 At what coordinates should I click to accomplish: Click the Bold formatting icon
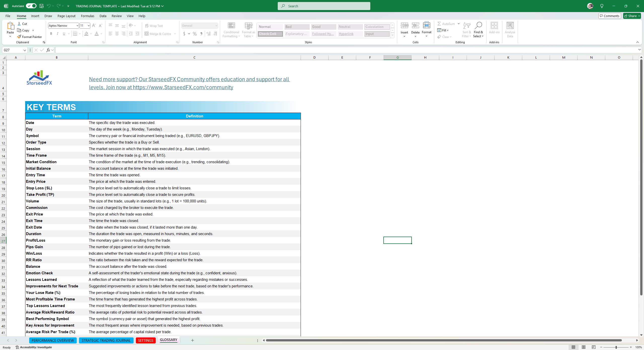(x=51, y=34)
